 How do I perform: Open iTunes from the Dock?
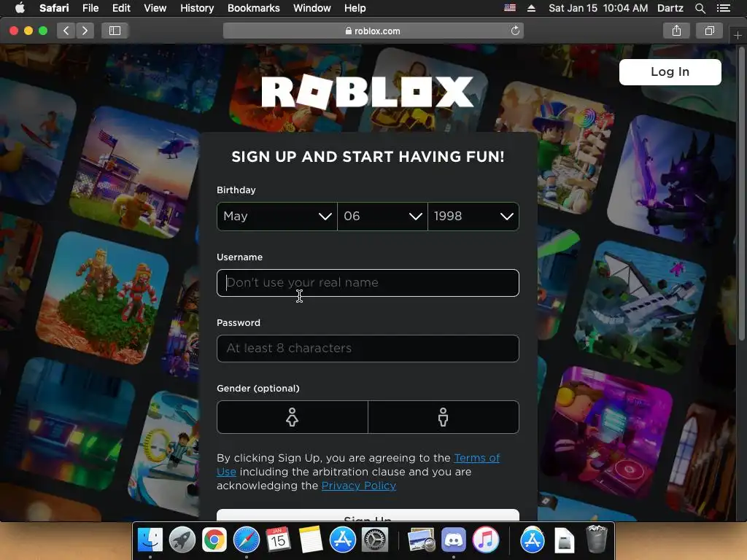click(x=485, y=540)
